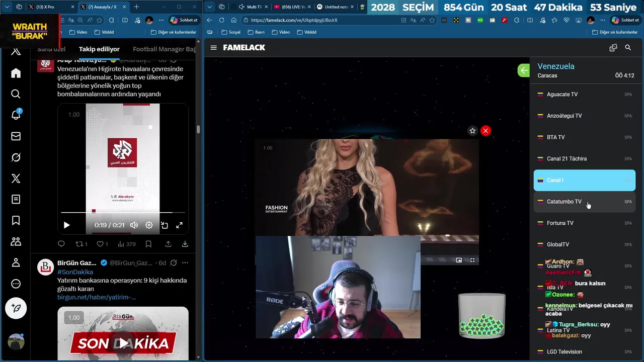The width and height of the screenshot is (644, 362).
Task: Open X notifications bell with badge
Action: tap(16, 115)
